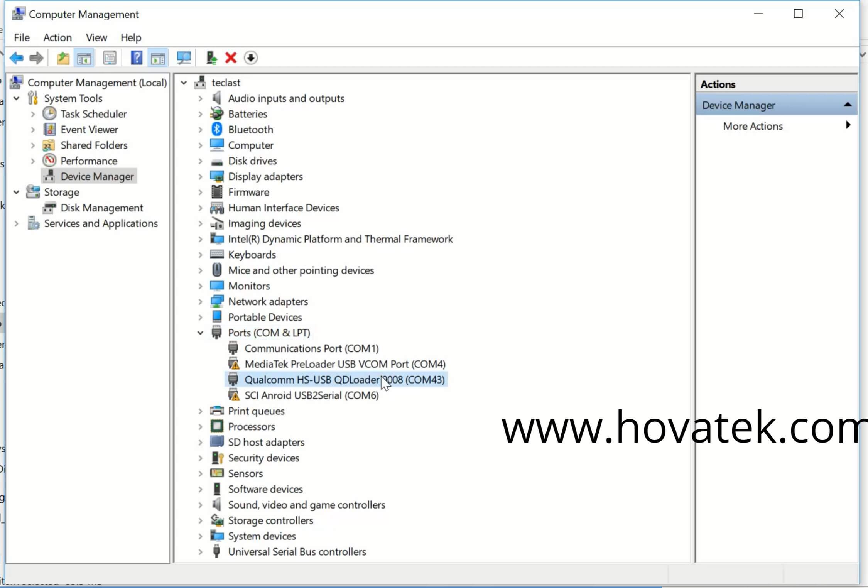Click the Event Viewer icon
Viewport: 868px width, 588px height.
point(49,129)
